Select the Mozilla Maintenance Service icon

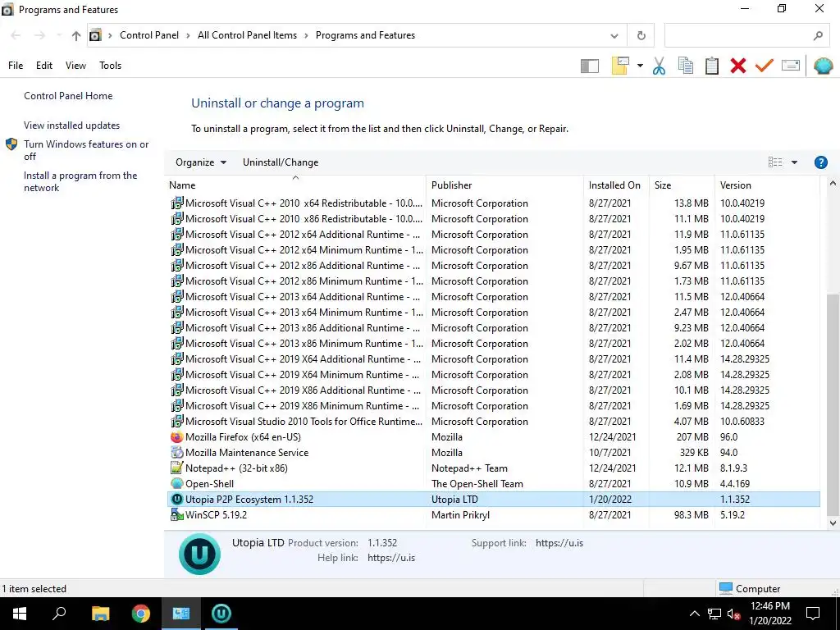pyautogui.click(x=177, y=453)
